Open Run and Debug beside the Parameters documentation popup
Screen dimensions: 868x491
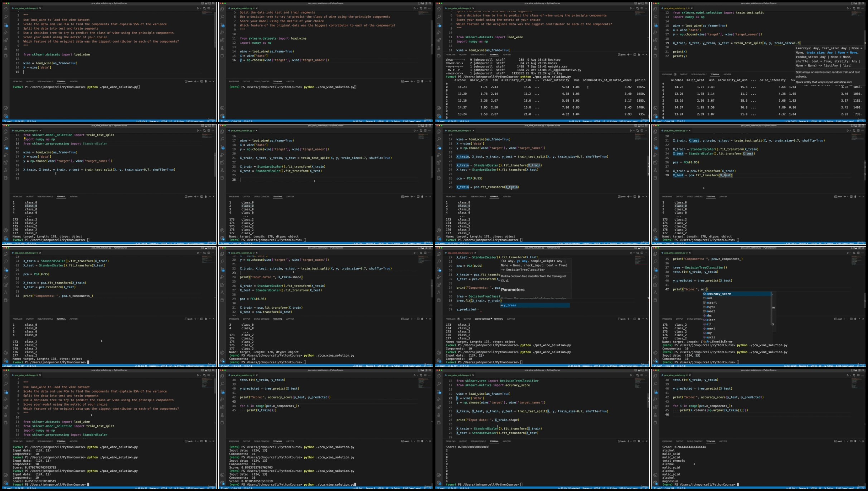pos(439,277)
